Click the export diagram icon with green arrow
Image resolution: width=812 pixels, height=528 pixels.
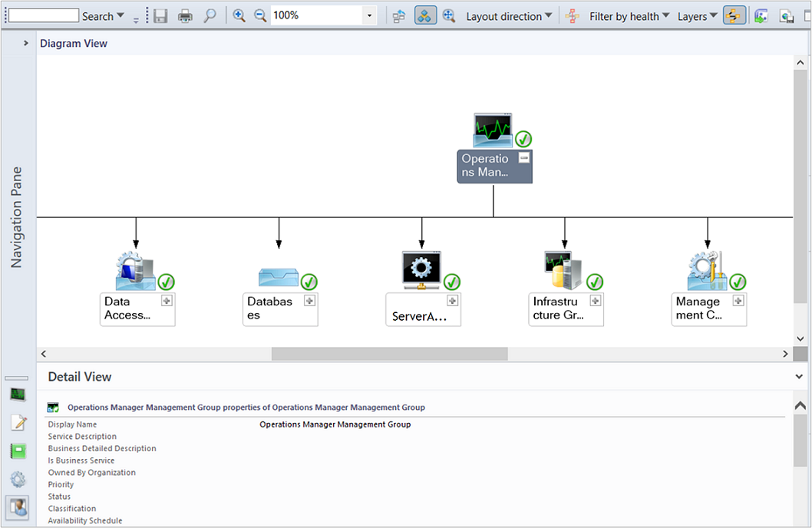tap(761, 16)
